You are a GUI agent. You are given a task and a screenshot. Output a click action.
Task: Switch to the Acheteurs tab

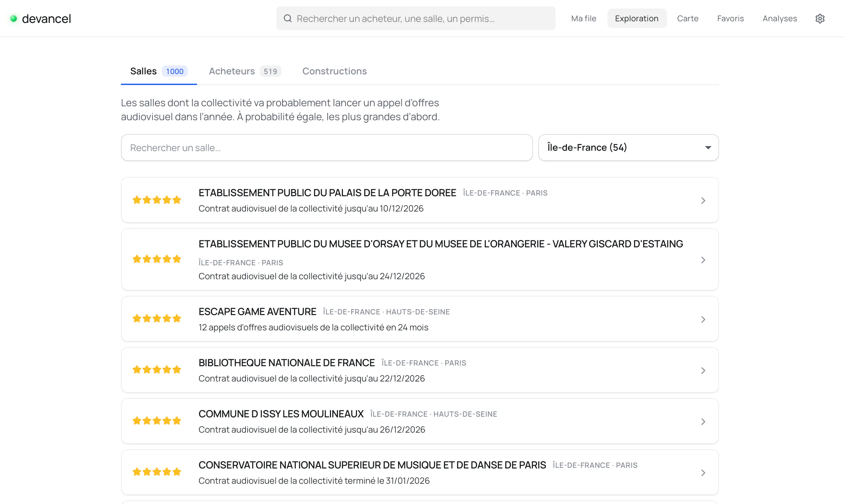[x=245, y=71]
